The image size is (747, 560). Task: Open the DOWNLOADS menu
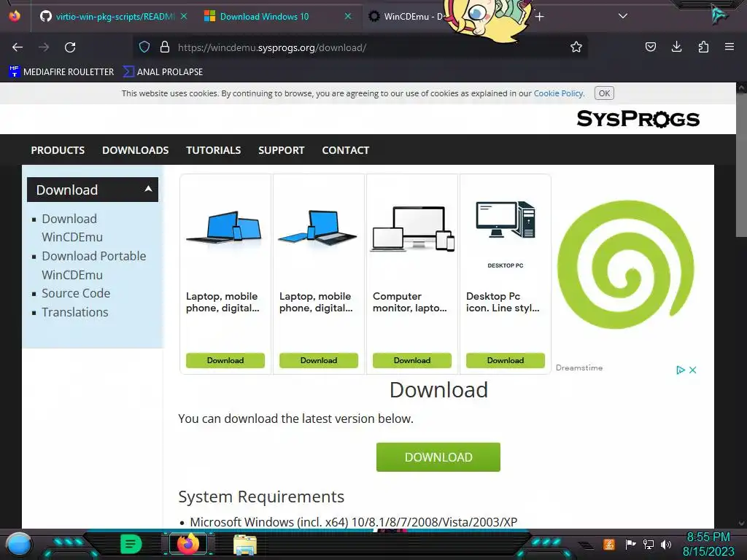[x=135, y=150]
